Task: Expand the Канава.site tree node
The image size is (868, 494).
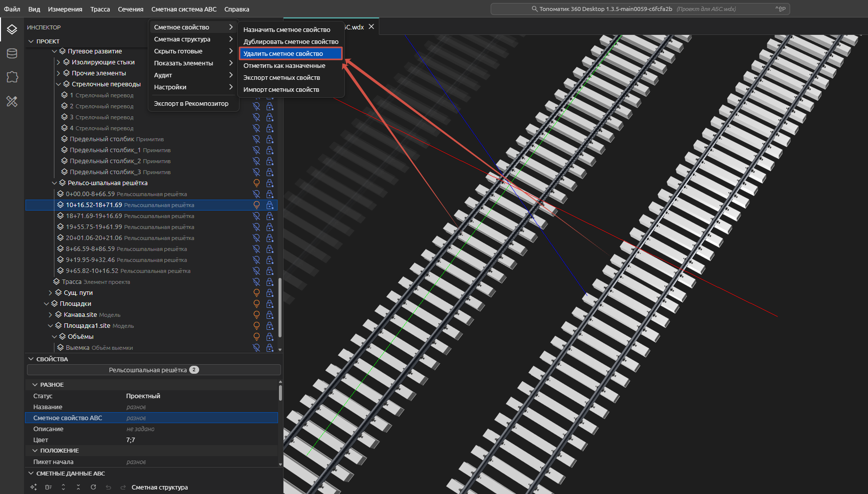Action: click(x=50, y=315)
